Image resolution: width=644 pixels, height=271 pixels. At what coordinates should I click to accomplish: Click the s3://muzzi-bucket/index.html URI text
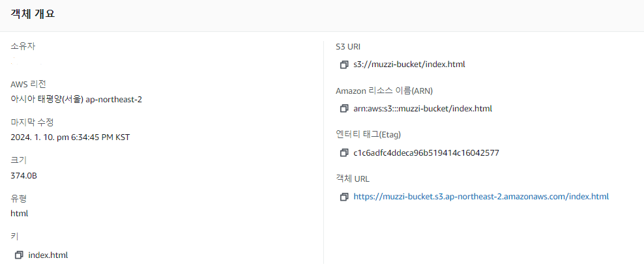(409, 64)
